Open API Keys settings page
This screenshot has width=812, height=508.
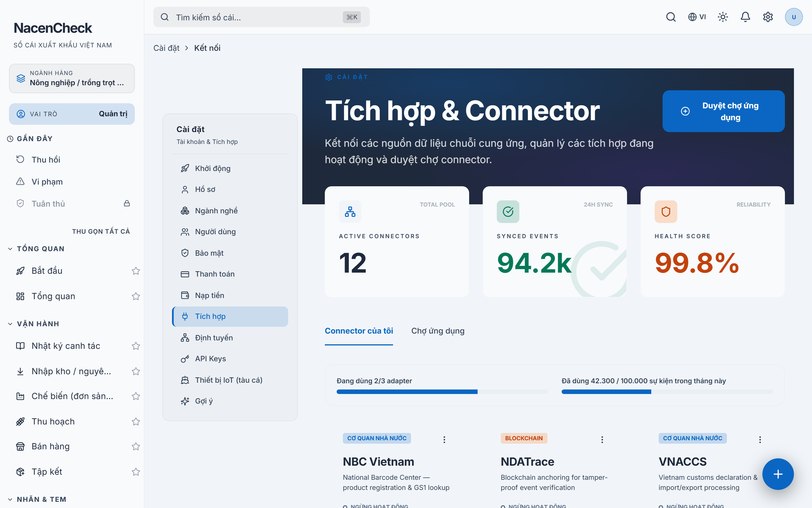(x=230, y=359)
